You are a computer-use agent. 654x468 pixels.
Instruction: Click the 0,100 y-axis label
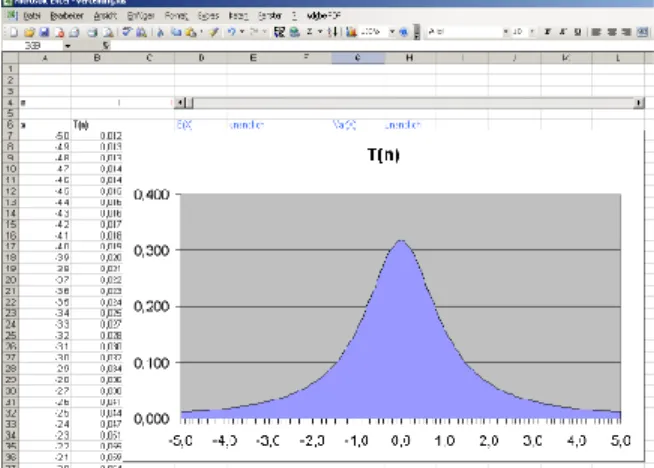pyautogui.click(x=151, y=363)
